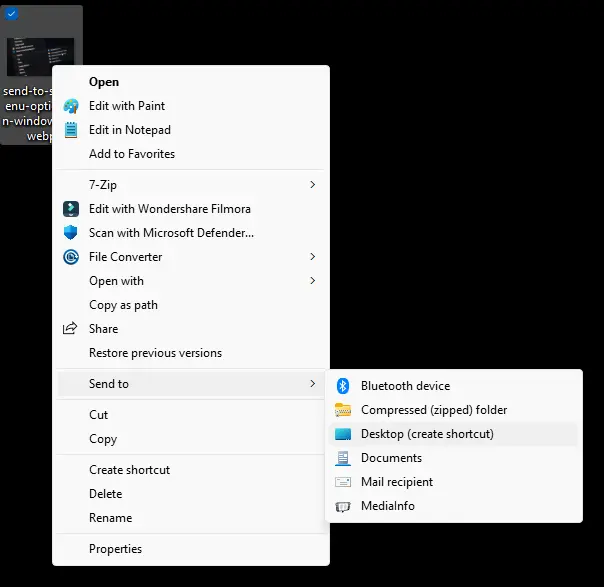Click the Share arrow icon
The image size is (604, 587).
pos(71,329)
